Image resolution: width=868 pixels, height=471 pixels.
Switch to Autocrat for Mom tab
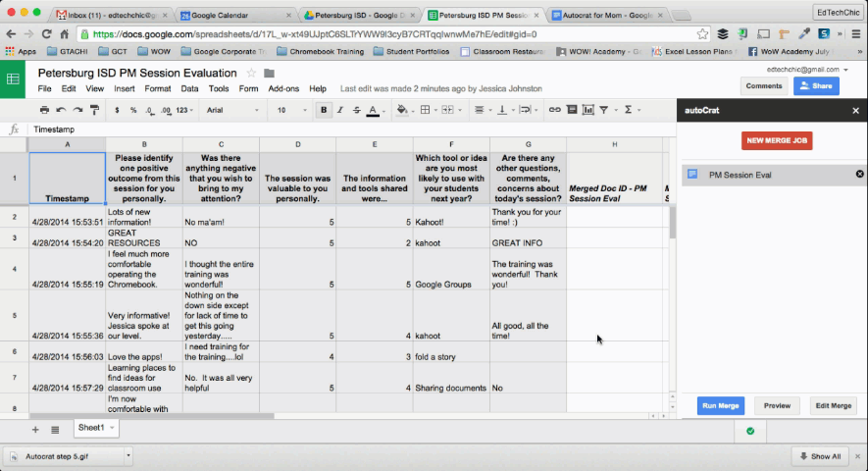click(x=607, y=15)
